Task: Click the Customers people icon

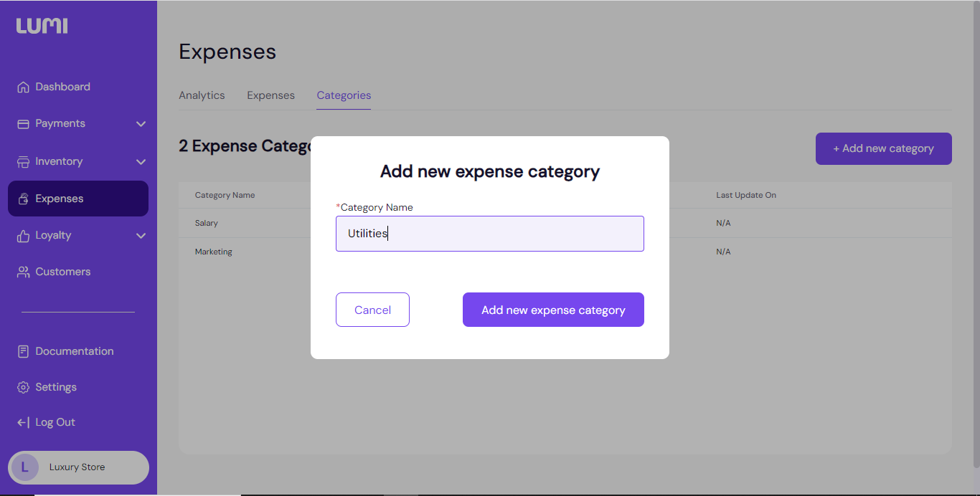Action: click(23, 272)
